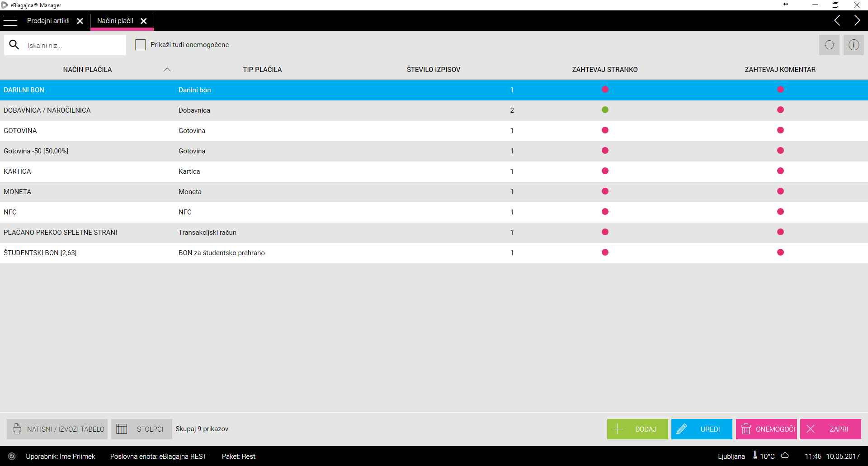Image resolution: width=868 pixels, height=466 pixels.
Task: Enable Prikaži tudi onemogočene checkbox
Action: pyautogui.click(x=141, y=45)
